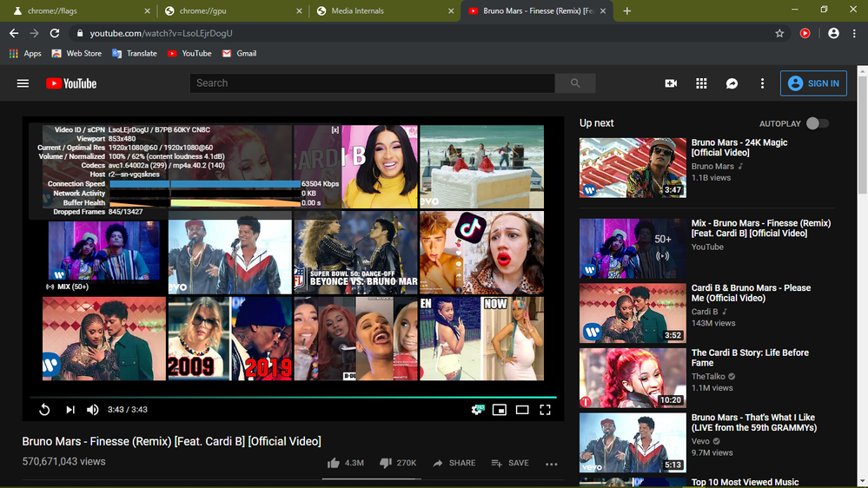The height and width of the screenshot is (488, 868).
Task: Enter full screen mode
Action: pyautogui.click(x=546, y=410)
